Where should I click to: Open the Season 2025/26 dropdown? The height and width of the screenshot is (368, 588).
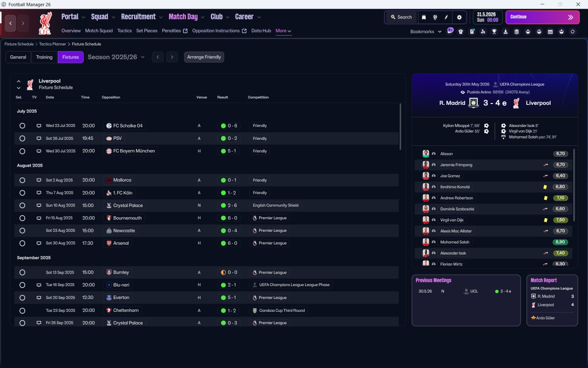(116, 57)
